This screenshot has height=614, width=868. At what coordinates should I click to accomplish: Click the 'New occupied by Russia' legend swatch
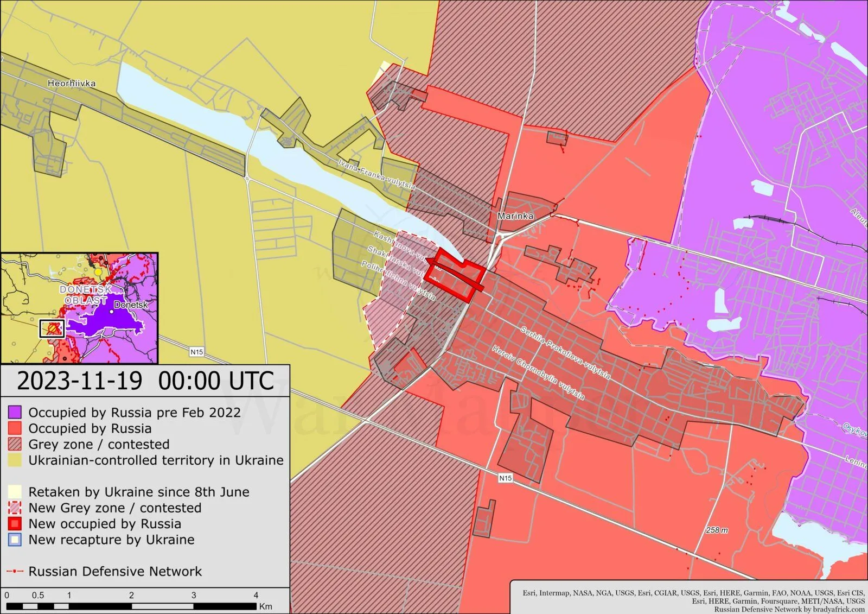(x=15, y=524)
